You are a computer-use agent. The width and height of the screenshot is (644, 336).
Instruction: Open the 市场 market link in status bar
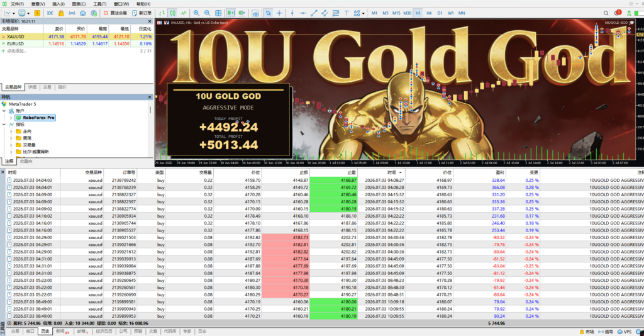tap(587, 332)
